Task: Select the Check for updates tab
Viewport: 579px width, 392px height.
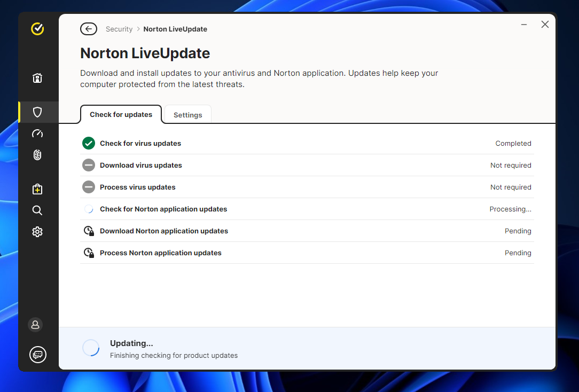Action: (x=121, y=114)
